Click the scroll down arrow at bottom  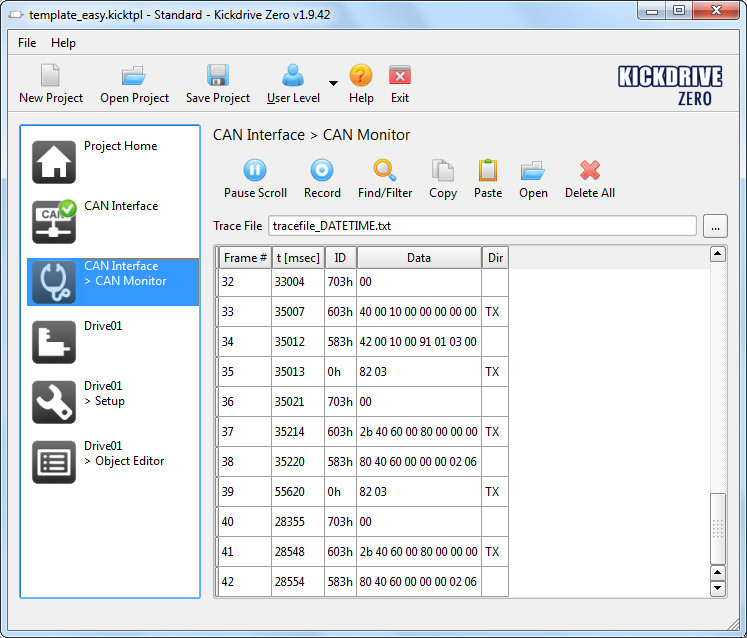coord(717,588)
